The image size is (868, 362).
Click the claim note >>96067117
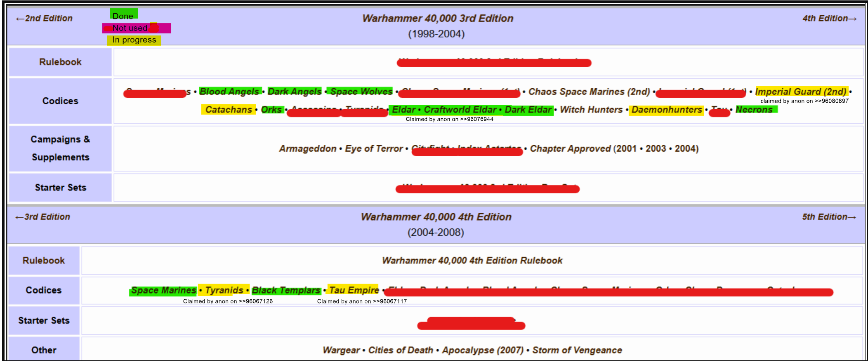[x=362, y=301]
